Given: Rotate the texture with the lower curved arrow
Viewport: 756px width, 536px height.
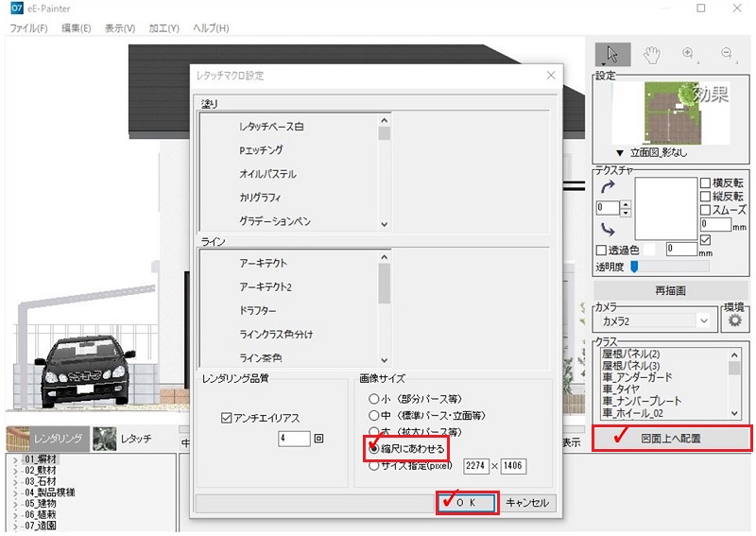Looking at the screenshot, I should pos(608,229).
